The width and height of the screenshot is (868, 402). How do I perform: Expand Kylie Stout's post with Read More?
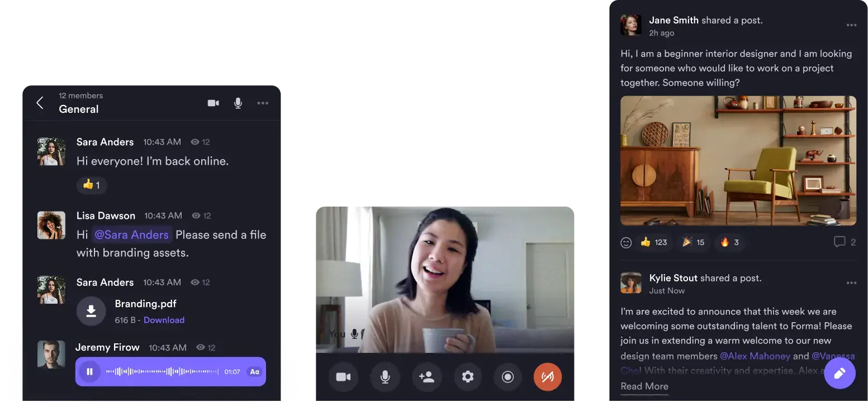[644, 386]
